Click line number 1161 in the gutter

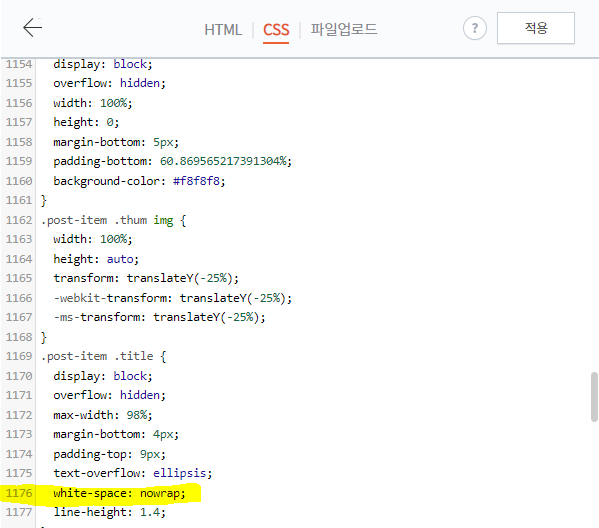19,200
